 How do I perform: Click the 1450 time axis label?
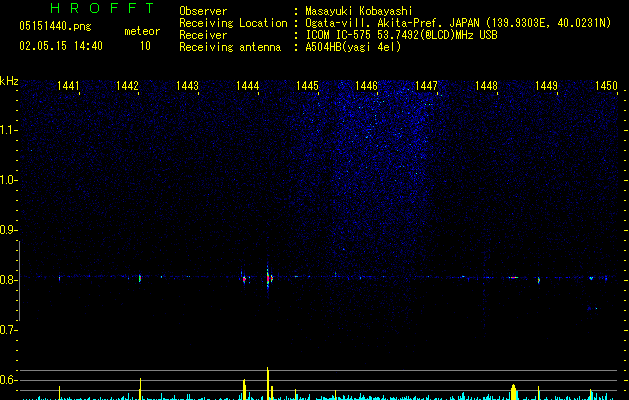(x=606, y=86)
